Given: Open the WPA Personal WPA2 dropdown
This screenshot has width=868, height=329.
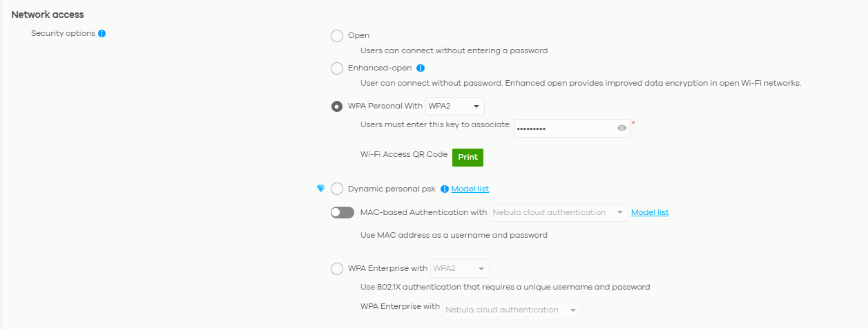Looking at the screenshot, I should pos(454,106).
